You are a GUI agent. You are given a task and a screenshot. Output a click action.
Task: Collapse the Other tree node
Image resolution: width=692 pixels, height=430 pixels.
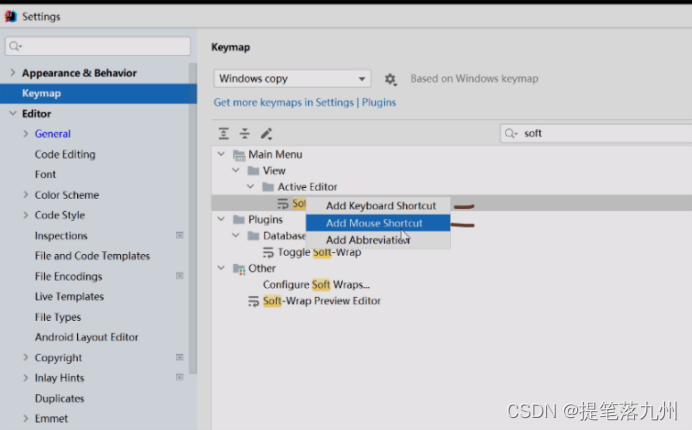click(221, 268)
